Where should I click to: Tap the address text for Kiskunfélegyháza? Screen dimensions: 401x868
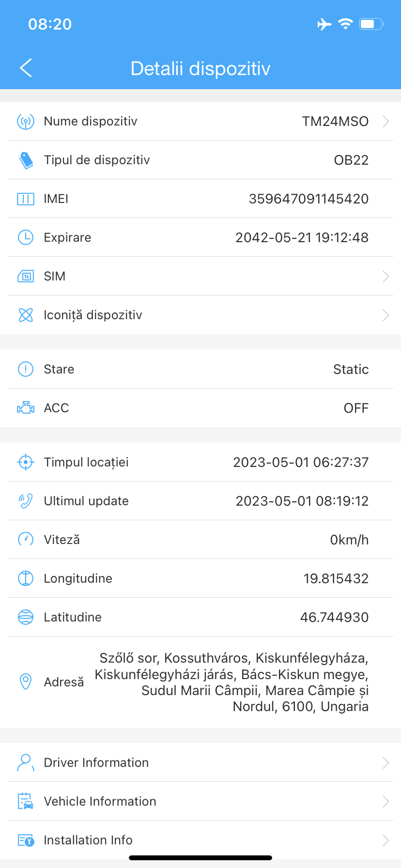[231, 682]
